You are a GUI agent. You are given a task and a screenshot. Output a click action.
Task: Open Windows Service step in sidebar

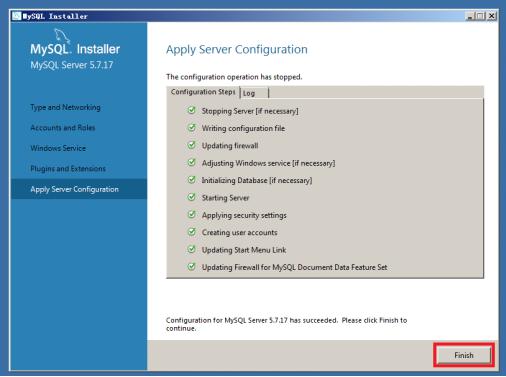(x=58, y=148)
